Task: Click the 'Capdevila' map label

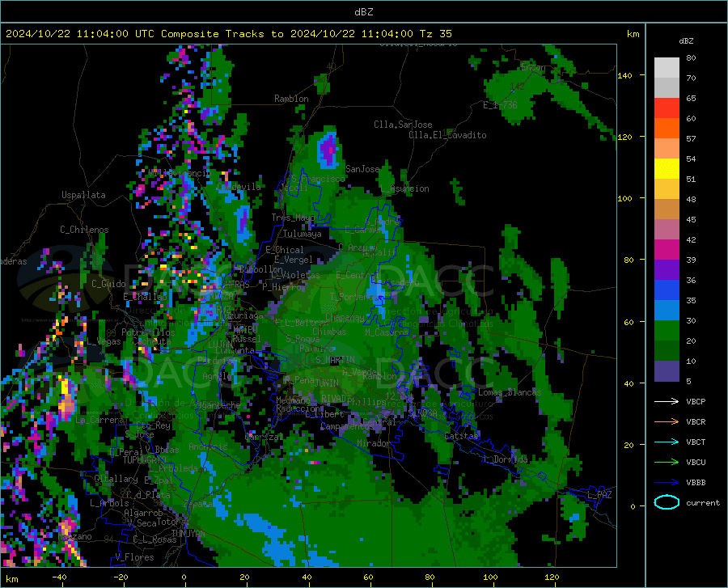Action: point(239,187)
